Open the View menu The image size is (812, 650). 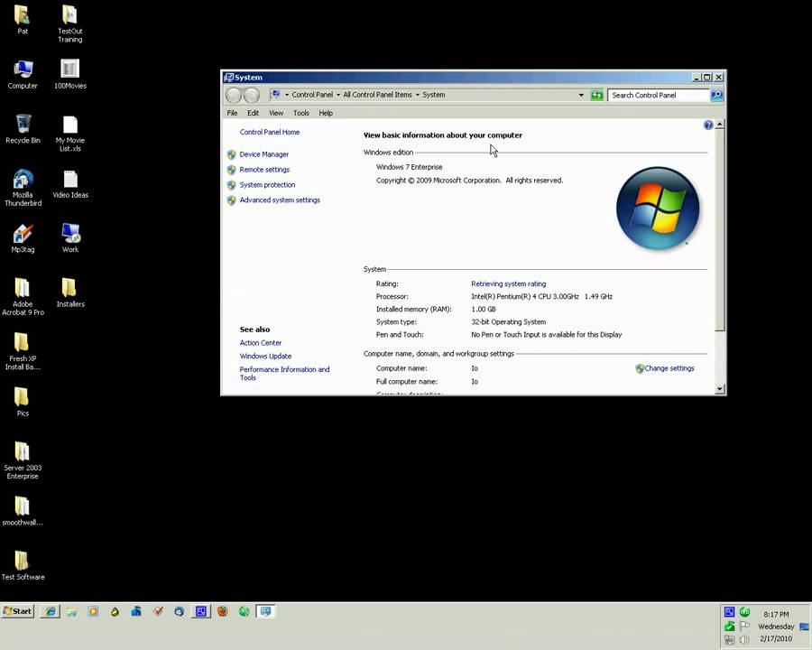pos(275,113)
